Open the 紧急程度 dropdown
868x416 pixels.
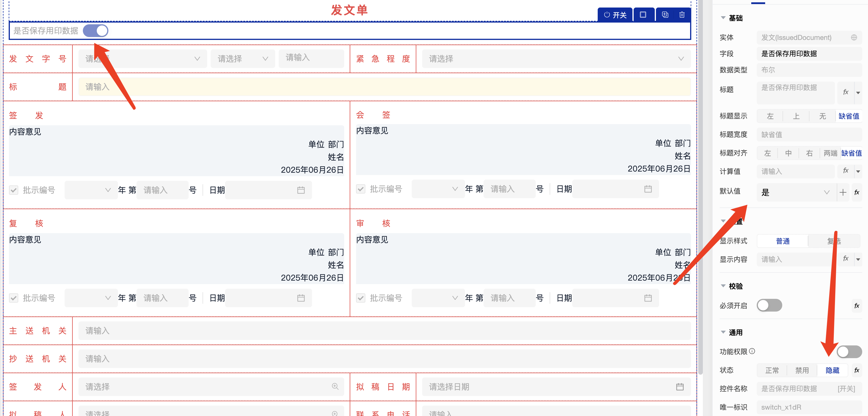tap(556, 59)
